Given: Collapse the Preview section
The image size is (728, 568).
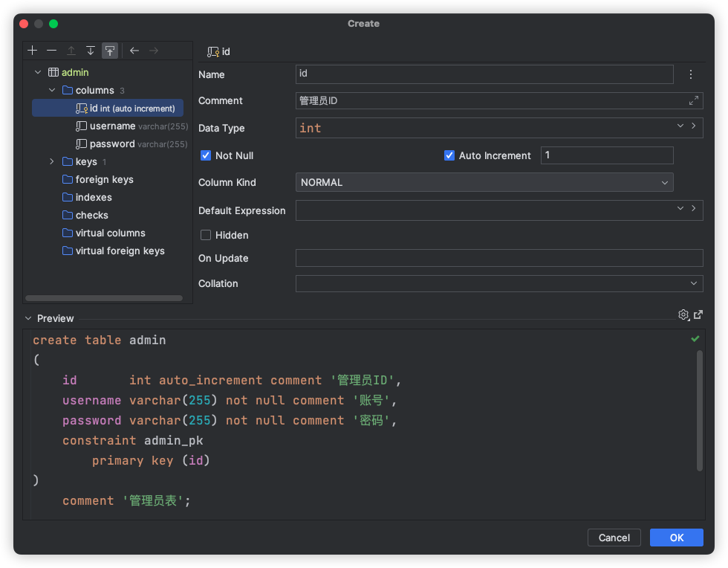Looking at the screenshot, I should (x=28, y=318).
